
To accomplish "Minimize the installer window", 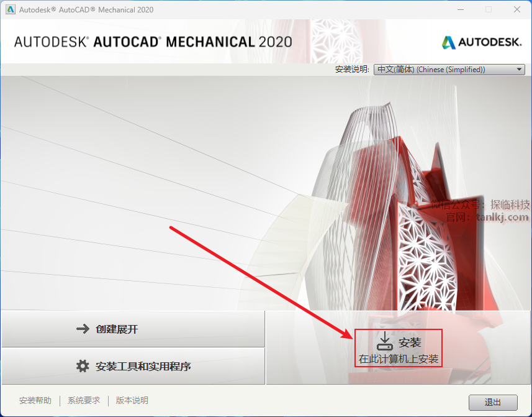I will pos(461,9).
